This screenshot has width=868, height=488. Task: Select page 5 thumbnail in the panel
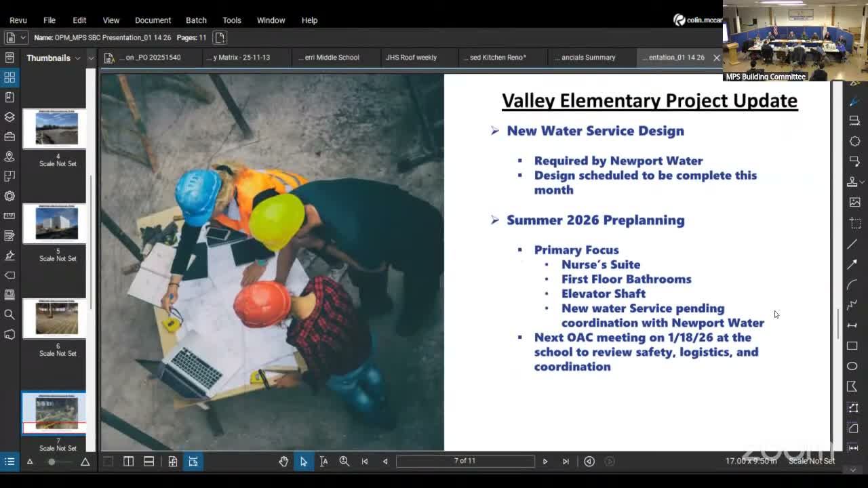[x=54, y=224]
